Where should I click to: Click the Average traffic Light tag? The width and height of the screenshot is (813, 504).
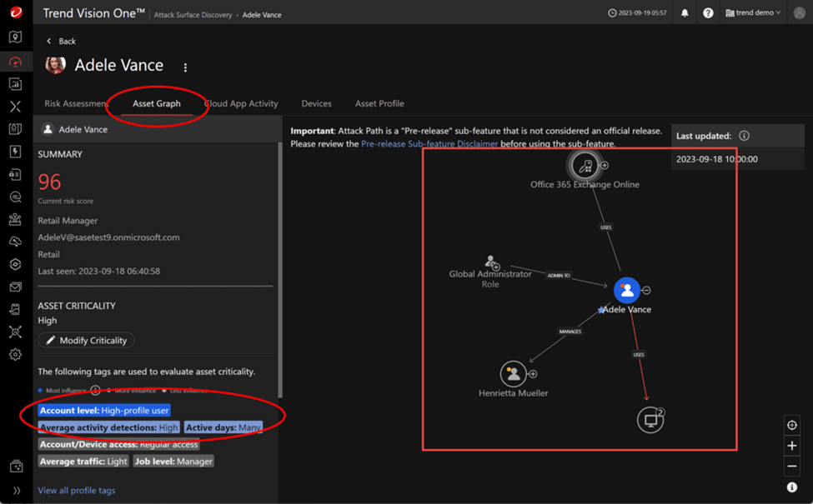[x=83, y=461]
